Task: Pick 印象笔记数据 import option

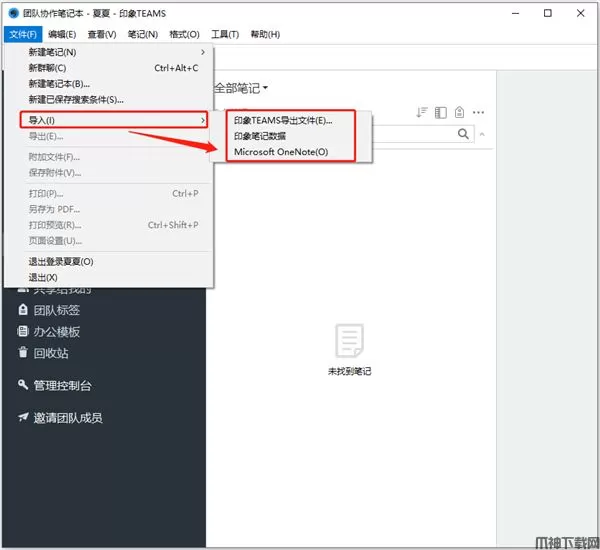Action: click(x=260, y=136)
